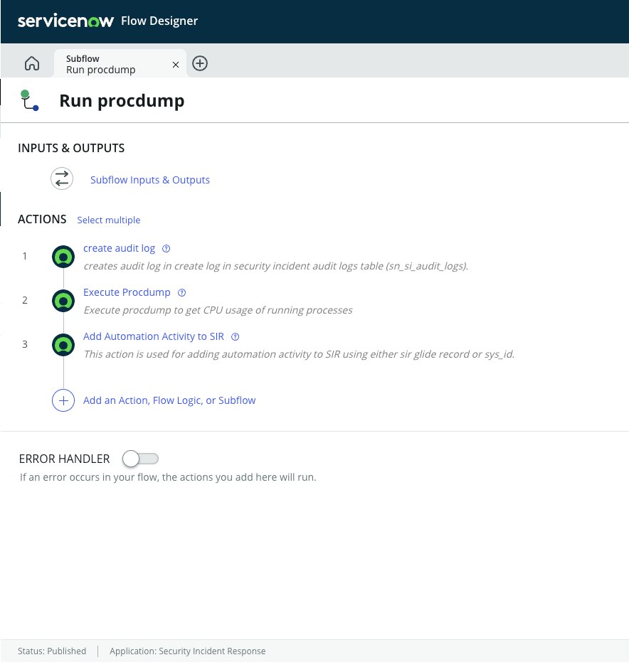The image size is (629, 672).
Task: Show help for Execute Procdump
Action: point(181,293)
